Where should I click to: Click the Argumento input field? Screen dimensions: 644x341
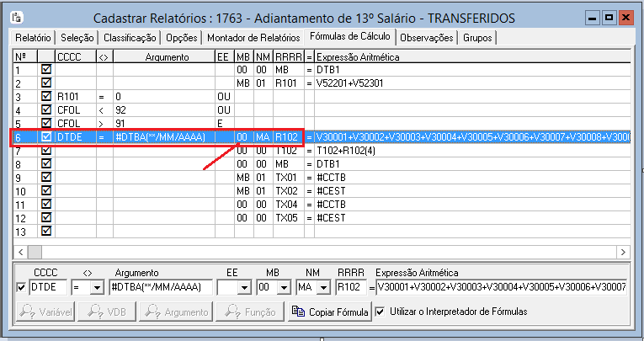(160, 288)
